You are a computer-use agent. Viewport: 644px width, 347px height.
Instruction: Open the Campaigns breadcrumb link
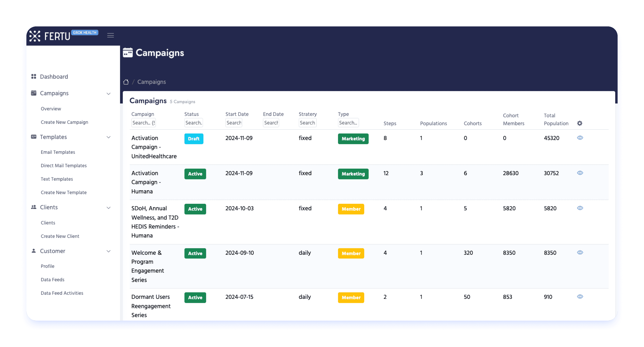click(x=151, y=82)
